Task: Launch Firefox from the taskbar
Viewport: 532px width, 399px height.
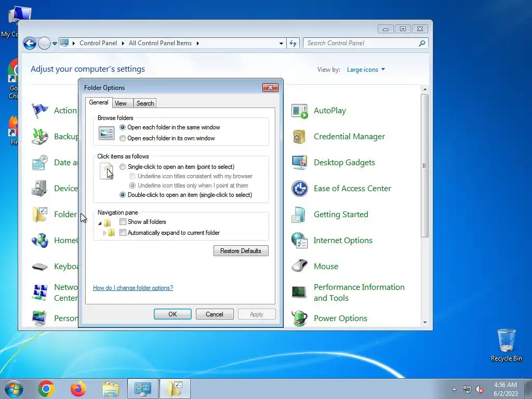Action: pyautogui.click(x=78, y=389)
